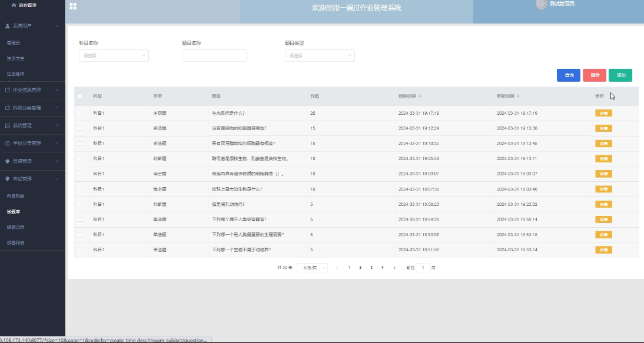
Task: Check the row created 2024-03-31 19:05:54
Action: 79,158
